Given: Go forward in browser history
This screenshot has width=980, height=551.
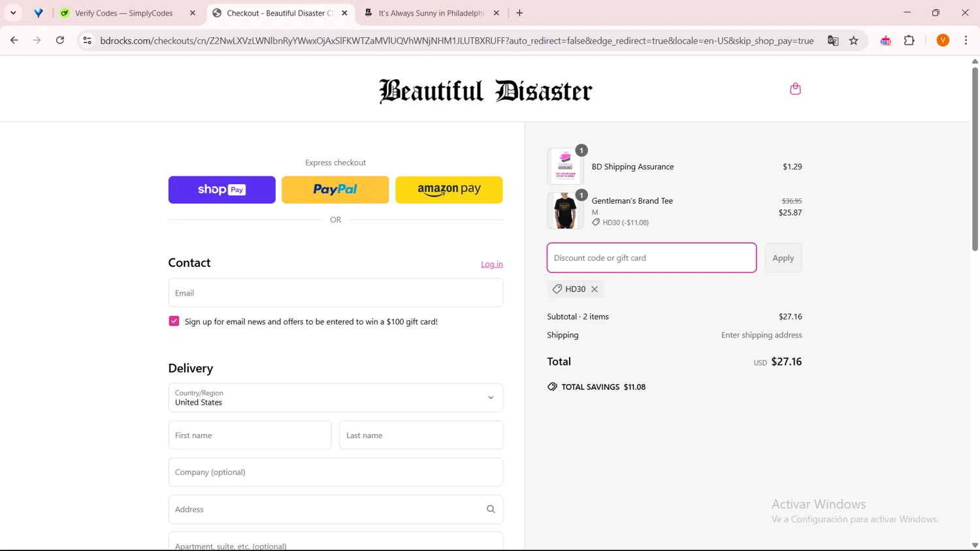Looking at the screenshot, I should (x=37, y=40).
